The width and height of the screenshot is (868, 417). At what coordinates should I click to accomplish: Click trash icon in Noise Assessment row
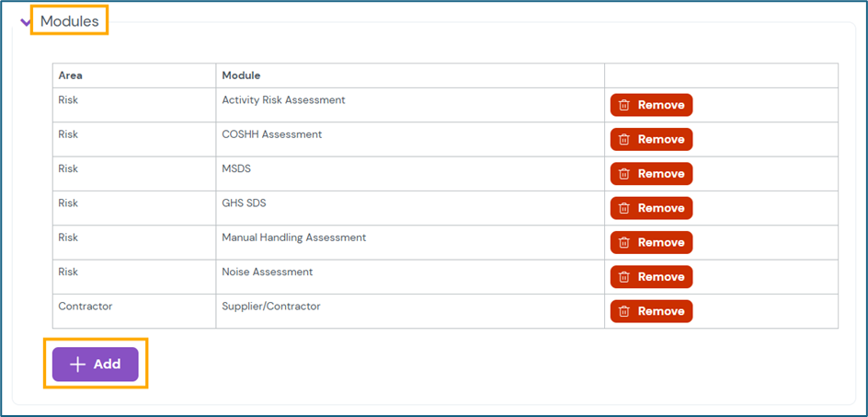click(623, 277)
